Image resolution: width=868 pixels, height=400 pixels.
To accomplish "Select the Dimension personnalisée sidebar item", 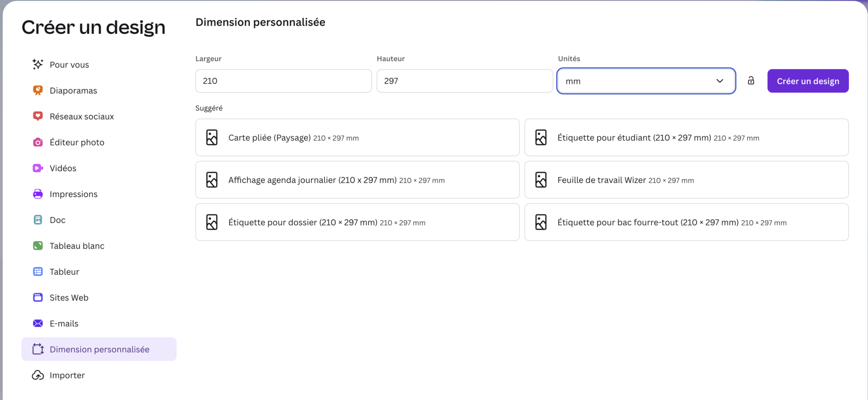I will point(99,350).
